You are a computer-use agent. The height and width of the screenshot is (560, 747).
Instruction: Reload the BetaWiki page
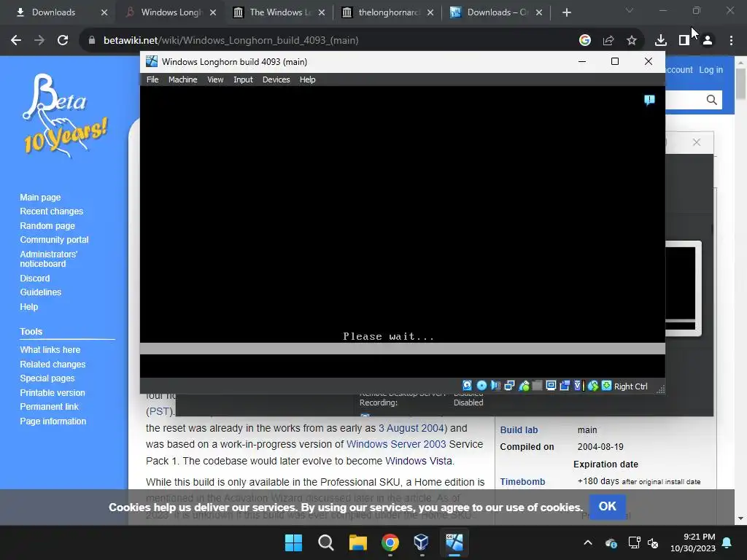tap(63, 41)
